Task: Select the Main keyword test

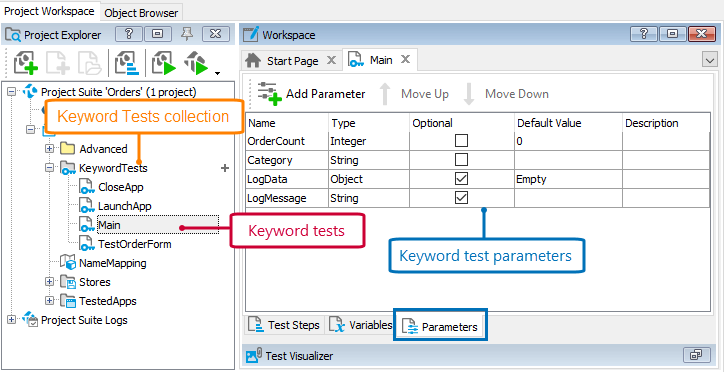Action: click(109, 225)
